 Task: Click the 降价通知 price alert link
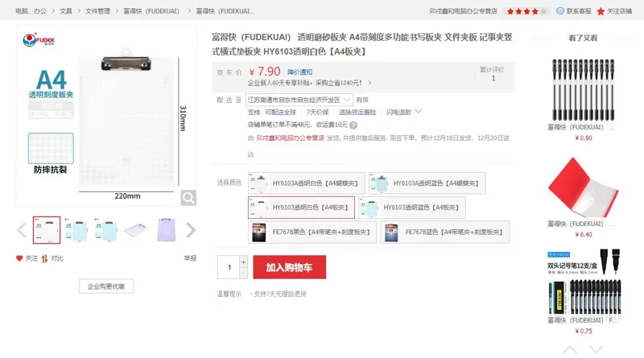(299, 72)
